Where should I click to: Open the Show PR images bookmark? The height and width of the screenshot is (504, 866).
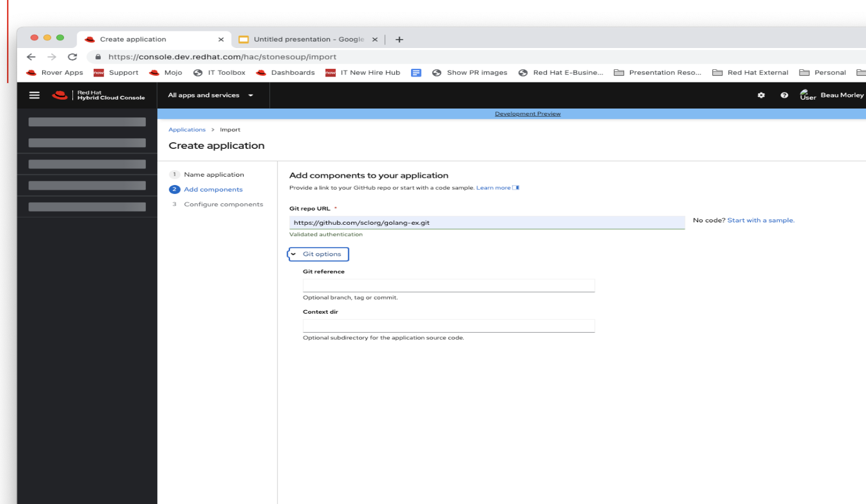point(470,73)
